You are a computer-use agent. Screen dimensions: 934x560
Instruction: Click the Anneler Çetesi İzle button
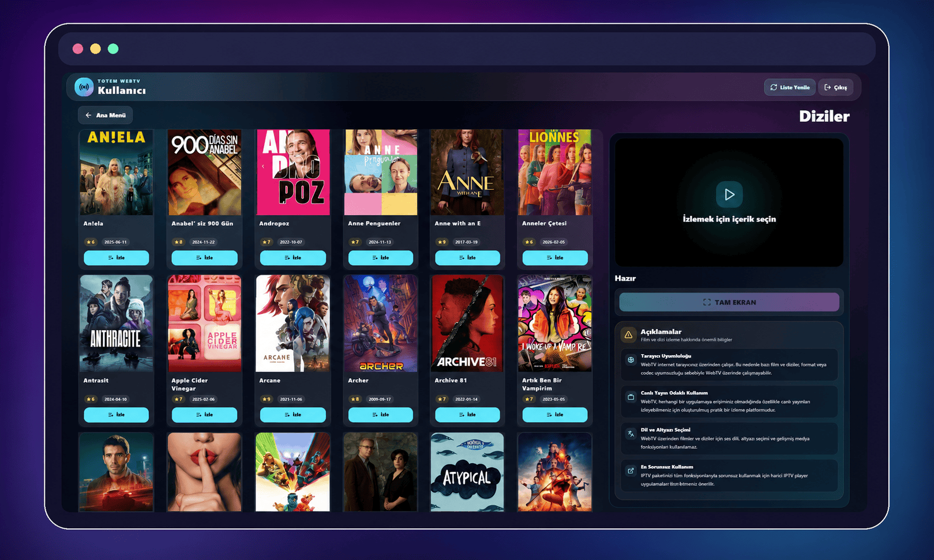555,258
